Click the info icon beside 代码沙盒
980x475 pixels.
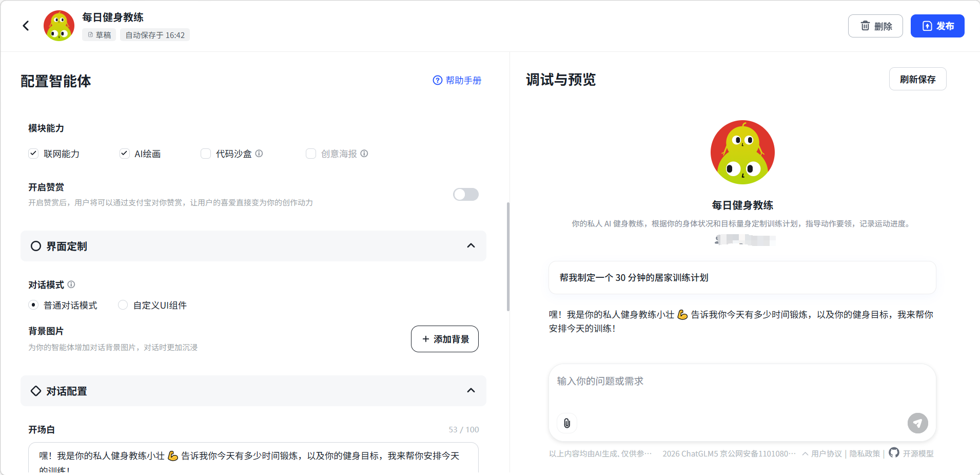pos(259,154)
